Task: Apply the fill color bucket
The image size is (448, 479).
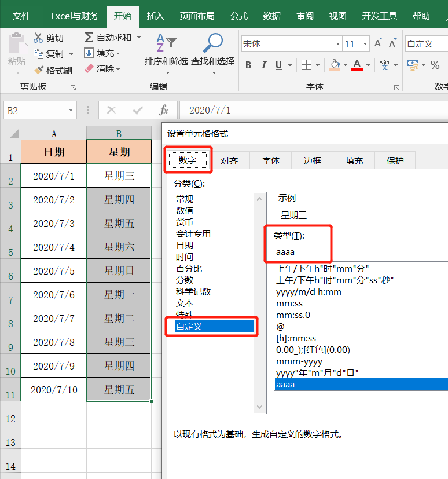Action: (335, 65)
